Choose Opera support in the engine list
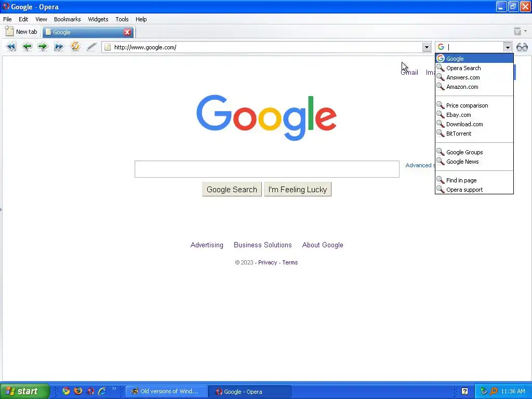Viewport: 532px width, 399px height. [x=474, y=189]
